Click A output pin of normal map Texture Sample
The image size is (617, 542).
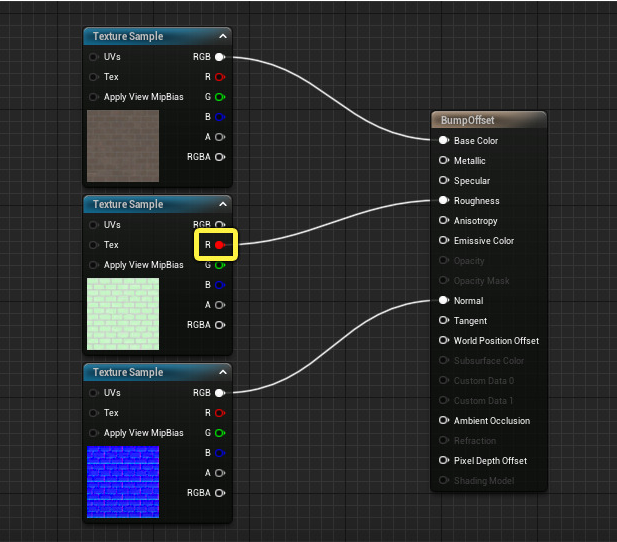click(220, 473)
